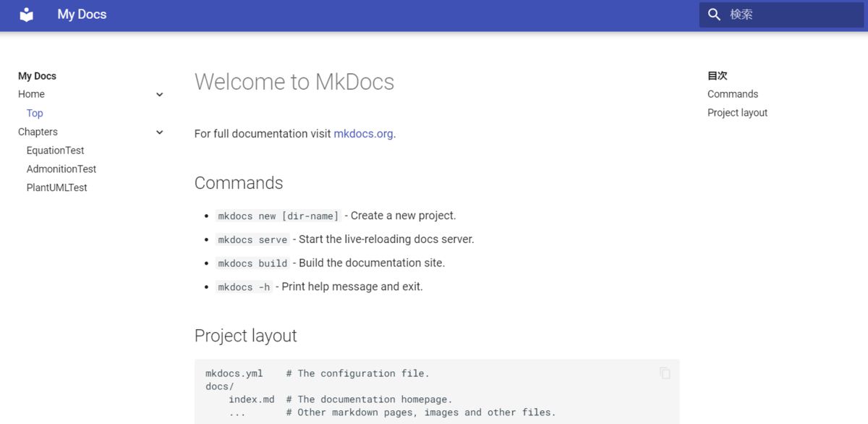
Task: Click the MkDocs book logo icon
Action: pyautogui.click(x=27, y=14)
